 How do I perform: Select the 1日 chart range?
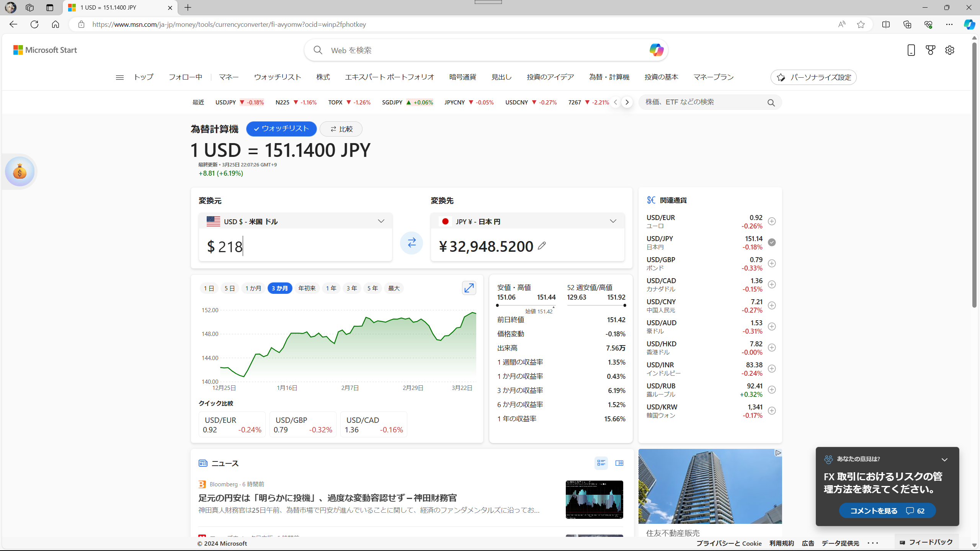point(209,288)
